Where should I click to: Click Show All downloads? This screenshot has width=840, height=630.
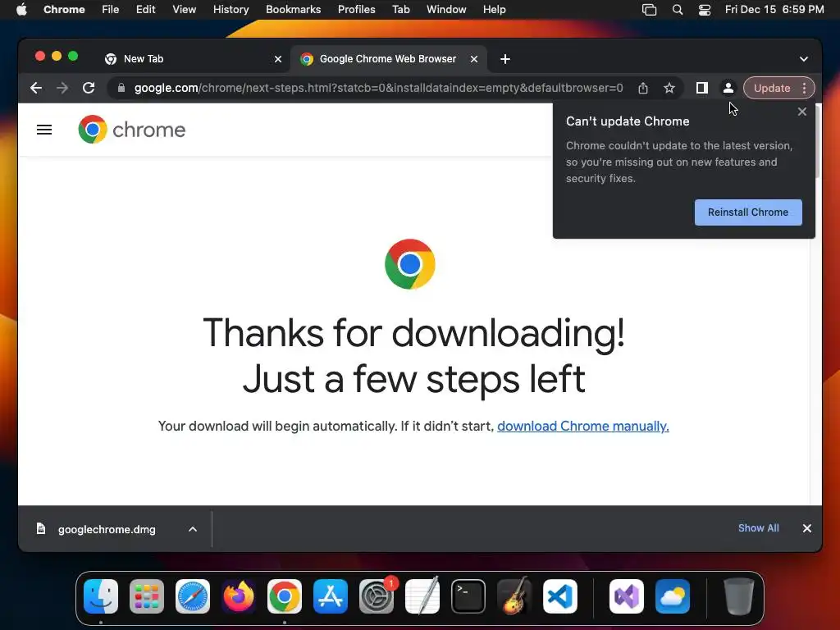(x=759, y=528)
